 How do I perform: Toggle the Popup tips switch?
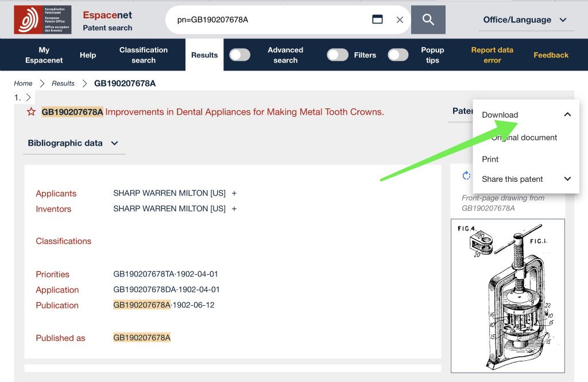point(399,55)
